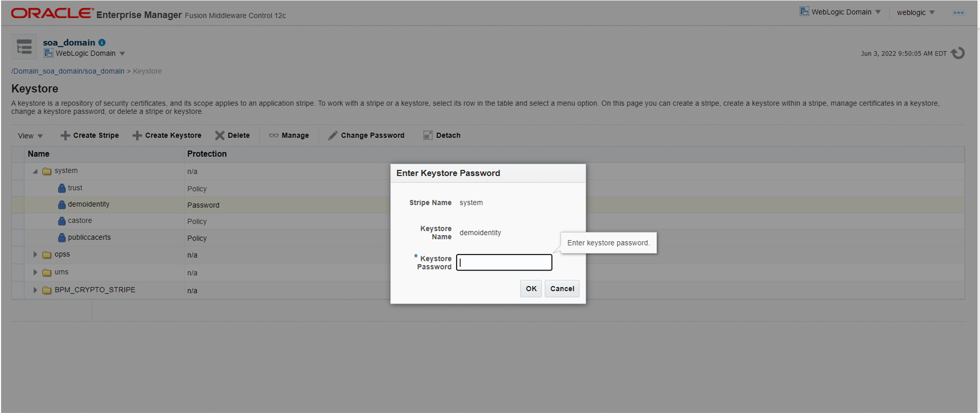Select the castore keystore row
This screenshot has height=413, width=980.
[488, 221]
